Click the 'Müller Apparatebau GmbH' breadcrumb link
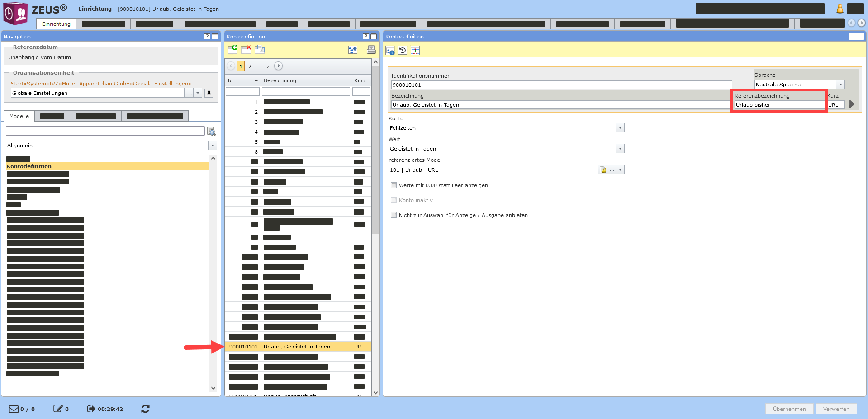The width and height of the screenshot is (868, 419). coord(95,84)
